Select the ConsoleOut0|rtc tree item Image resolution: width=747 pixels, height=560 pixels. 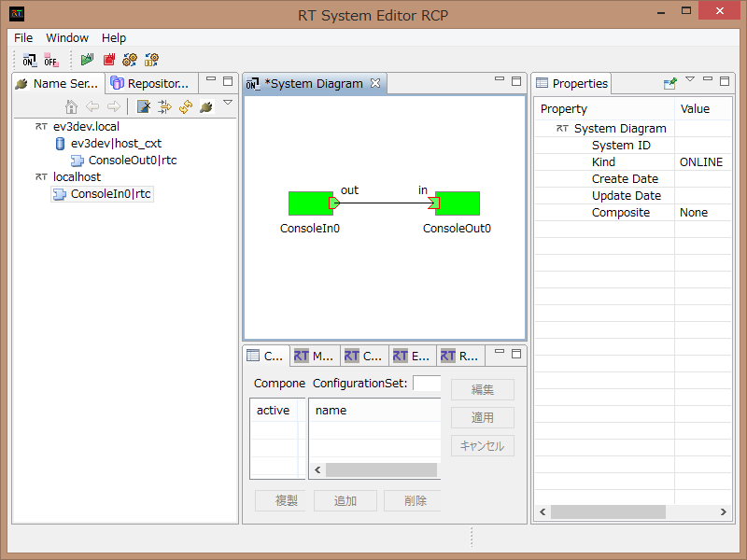click(132, 160)
